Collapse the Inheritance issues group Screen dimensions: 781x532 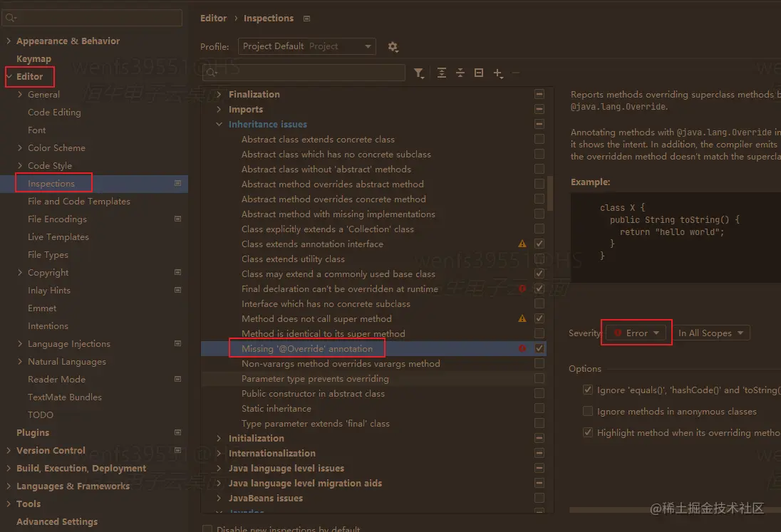click(219, 125)
